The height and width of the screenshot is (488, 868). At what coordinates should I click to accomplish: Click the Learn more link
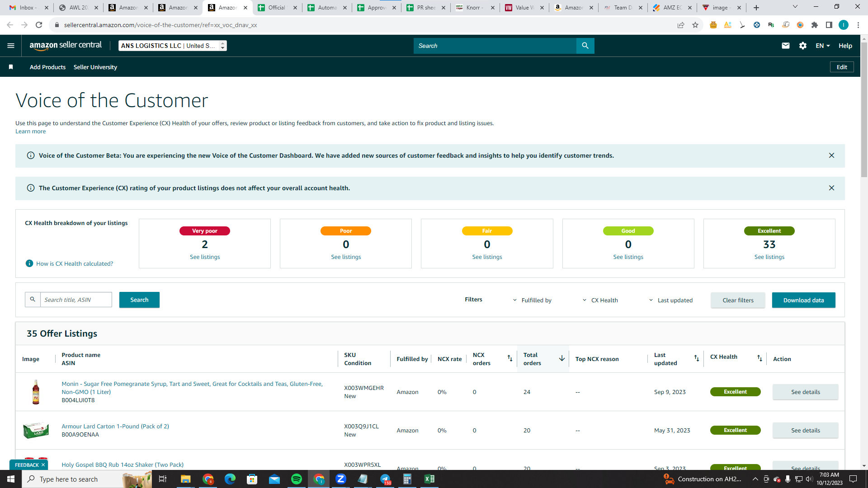[x=30, y=131]
